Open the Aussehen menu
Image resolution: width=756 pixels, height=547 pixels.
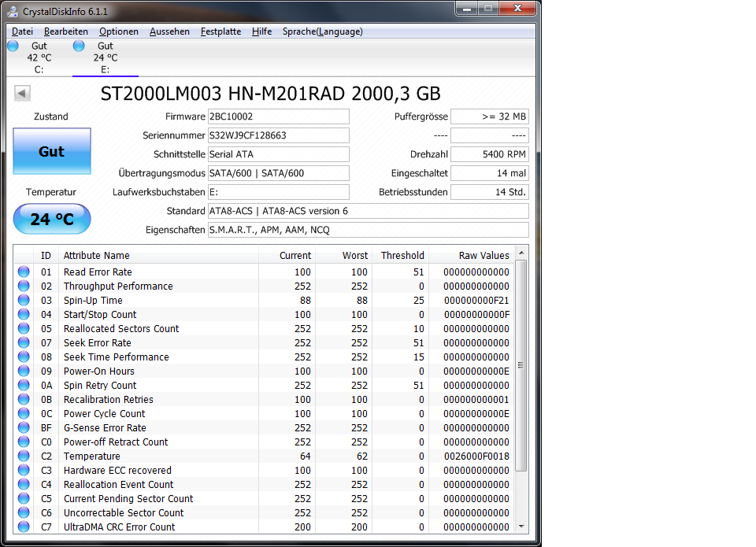coord(169,31)
